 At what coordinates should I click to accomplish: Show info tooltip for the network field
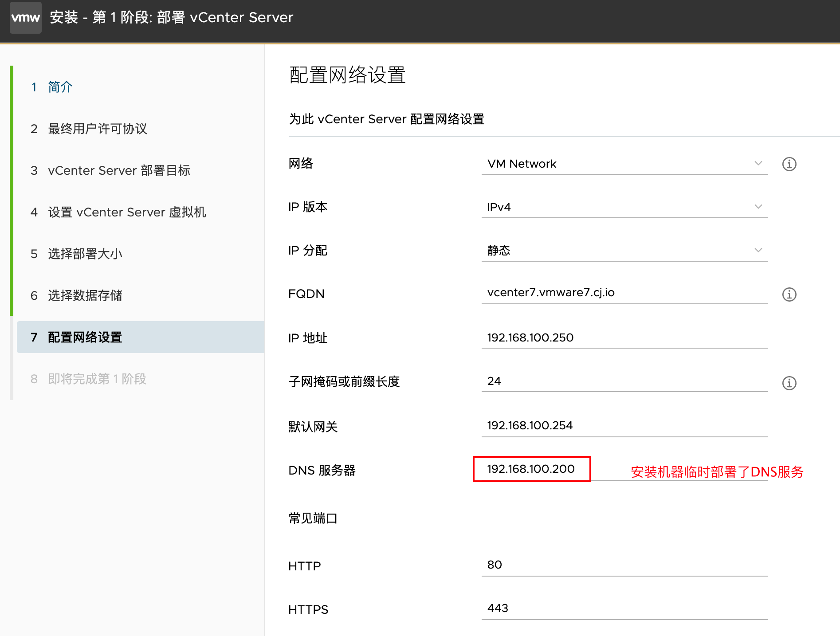(789, 164)
